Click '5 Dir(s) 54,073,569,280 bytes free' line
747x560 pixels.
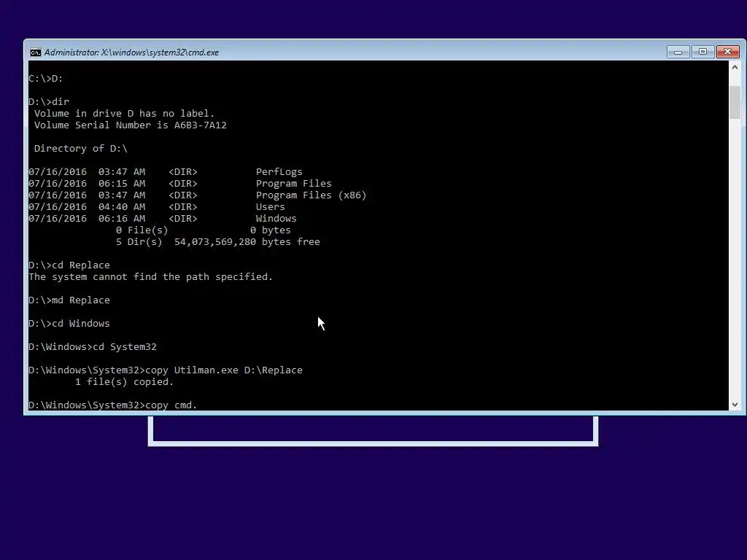(217, 242)
